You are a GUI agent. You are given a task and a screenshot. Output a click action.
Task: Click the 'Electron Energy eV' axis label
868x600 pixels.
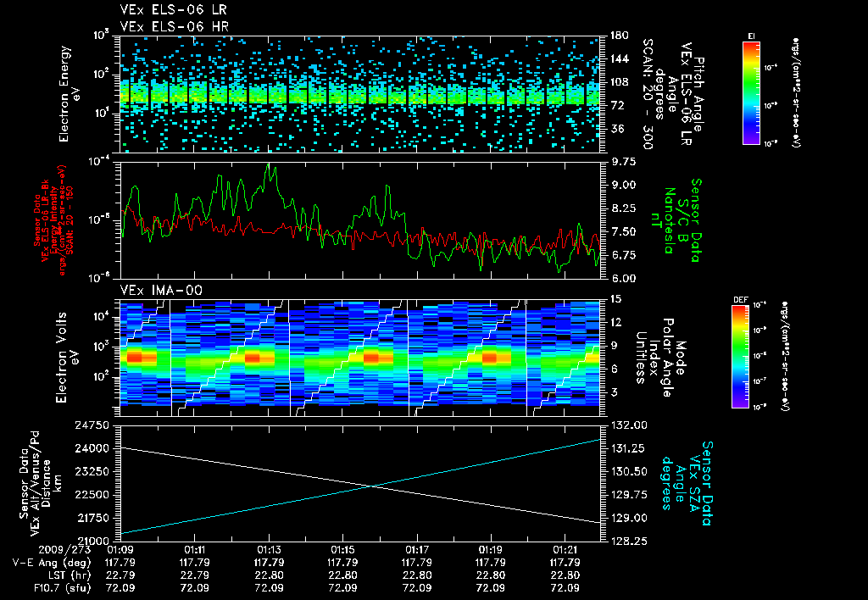point(71,94)
